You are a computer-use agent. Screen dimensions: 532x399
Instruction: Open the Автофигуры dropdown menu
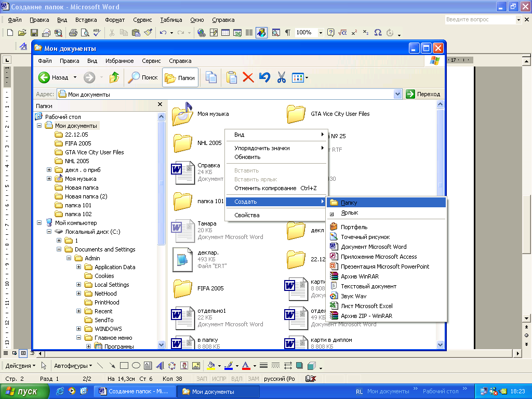click(x=73, y=366)
